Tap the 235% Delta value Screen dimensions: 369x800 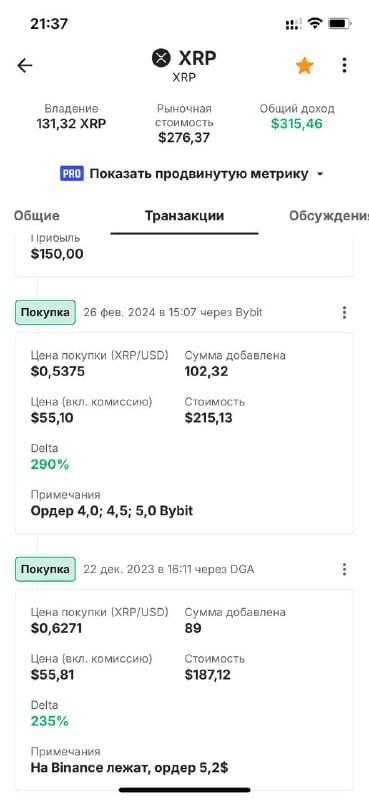[x=50, y=721]
